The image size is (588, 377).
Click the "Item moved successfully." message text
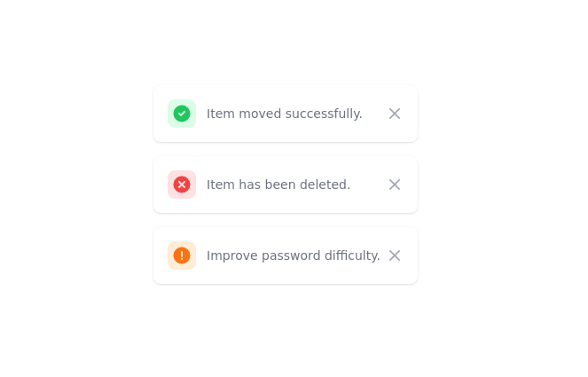284,114
